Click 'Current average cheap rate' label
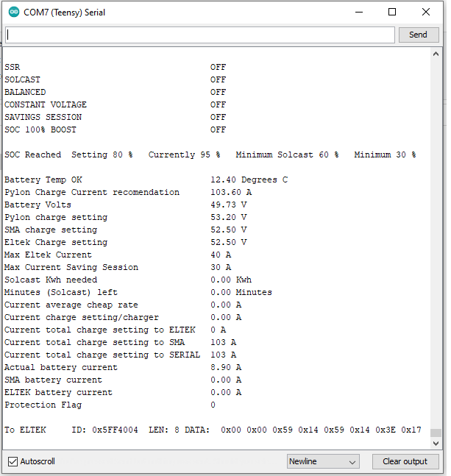 tap(71, 305)
